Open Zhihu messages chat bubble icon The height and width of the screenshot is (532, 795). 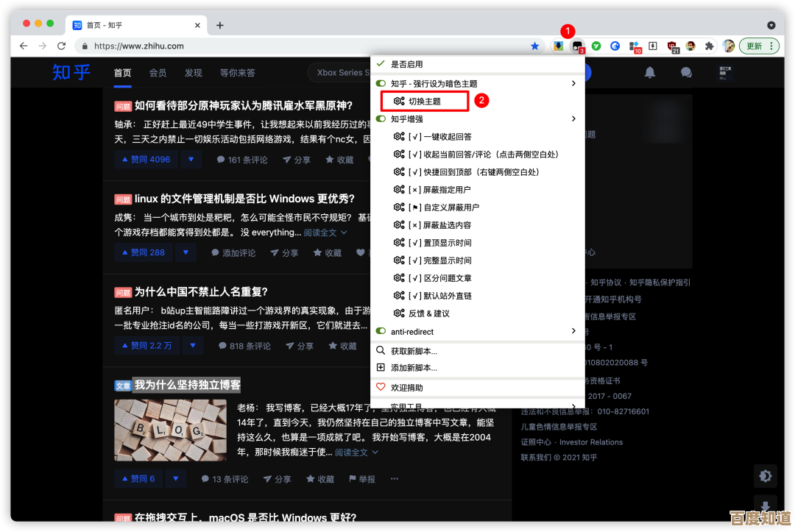click(x=686, y=72)
